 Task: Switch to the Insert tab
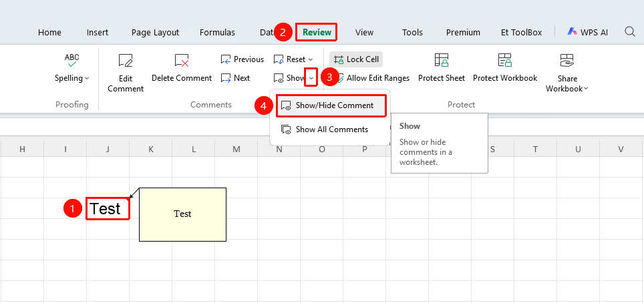click(x=98, y=33)
